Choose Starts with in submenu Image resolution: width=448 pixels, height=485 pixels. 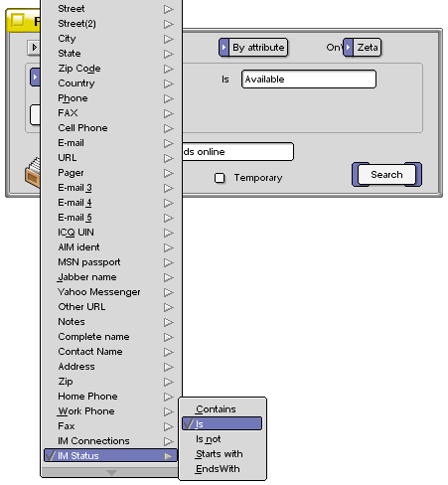tap(219, 454)
